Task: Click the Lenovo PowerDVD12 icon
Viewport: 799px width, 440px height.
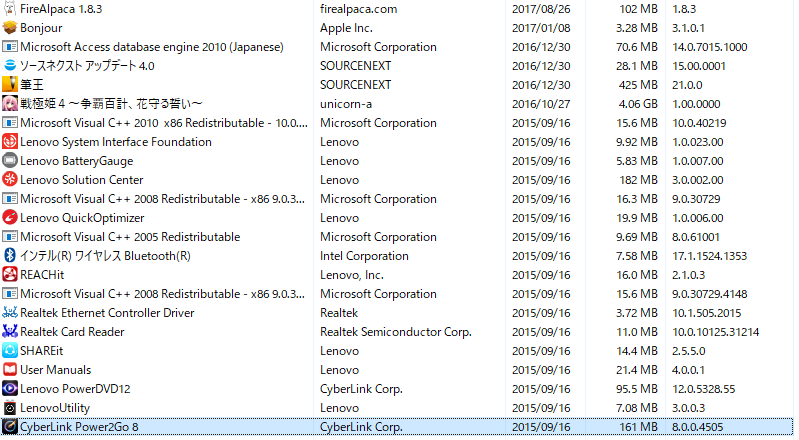Action: (10, 389)
